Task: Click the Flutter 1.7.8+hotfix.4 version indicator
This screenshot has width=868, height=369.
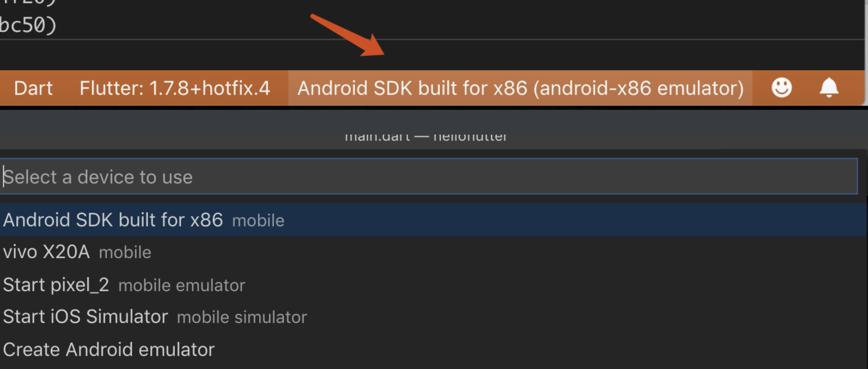Action: point(174,88)
